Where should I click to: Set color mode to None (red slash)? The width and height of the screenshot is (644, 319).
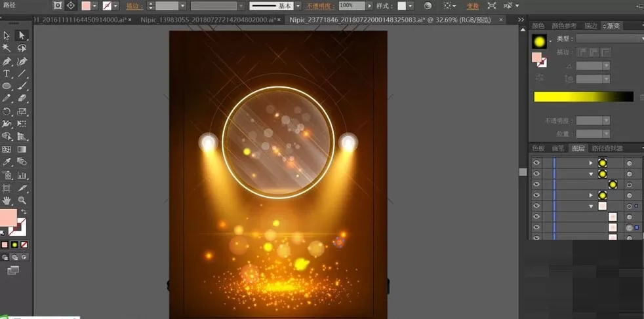24,245
